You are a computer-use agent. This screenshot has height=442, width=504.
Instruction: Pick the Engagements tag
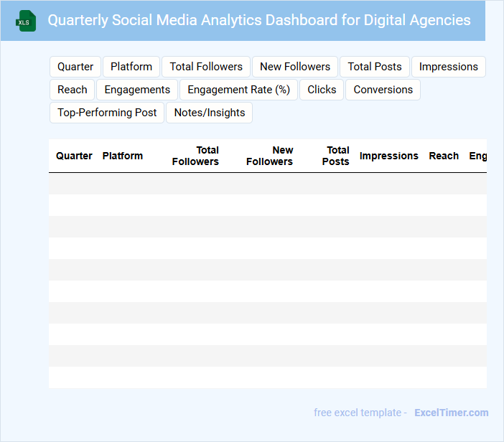tap(137, 90)
